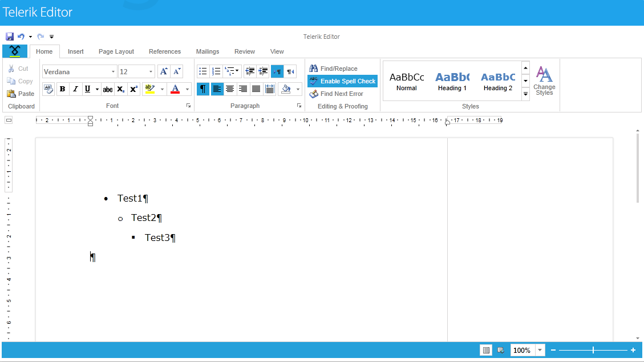Click Find/Replace
The width and height of the screenshot is (644, 362).
coord(334,69)
